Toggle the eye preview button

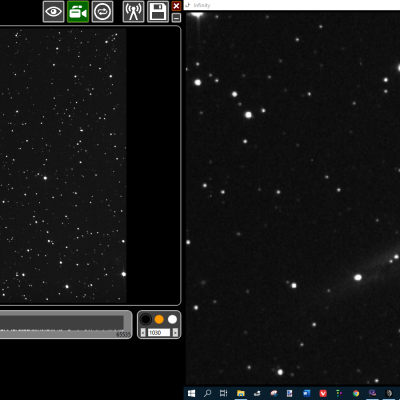[53, 12]
